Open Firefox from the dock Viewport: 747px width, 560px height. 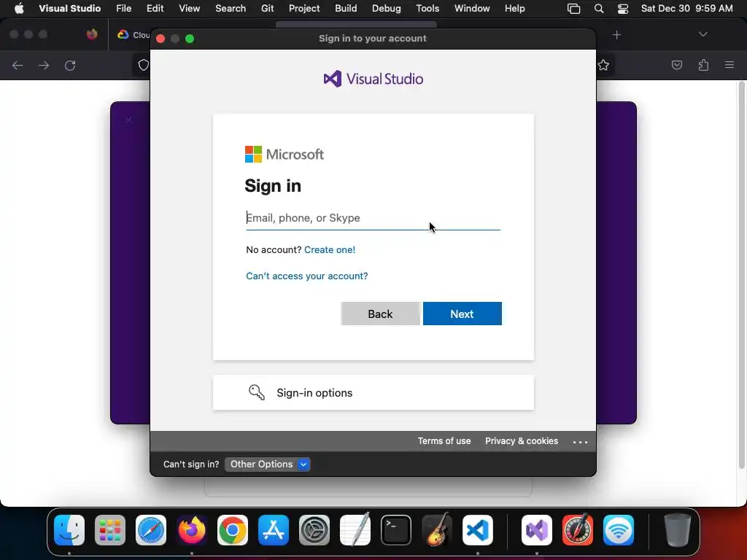point(192,530)
